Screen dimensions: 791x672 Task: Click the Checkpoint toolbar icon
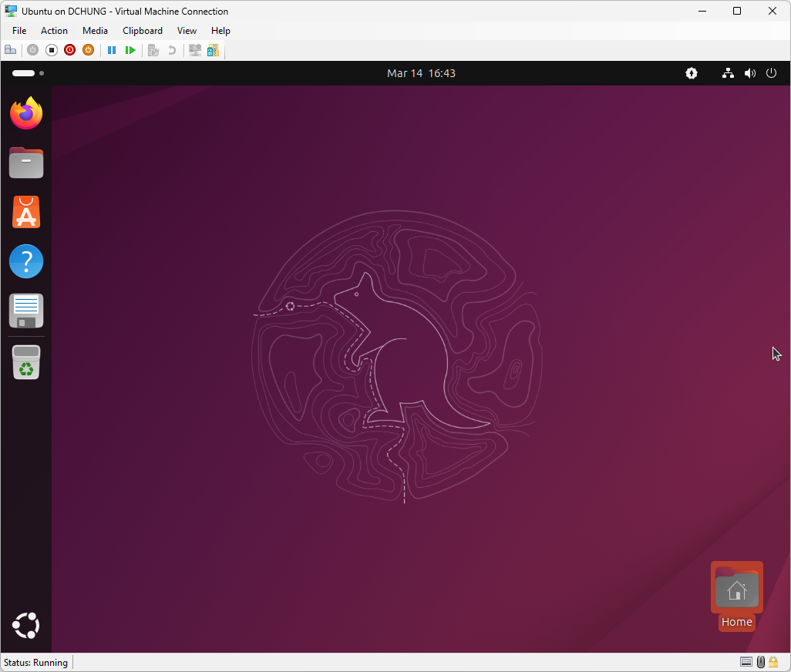(x=153, y=50)
